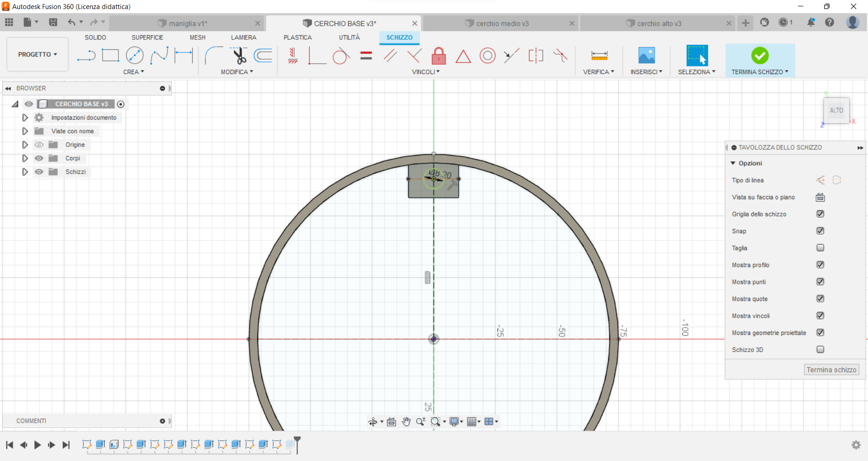Click the Select tool icon
868x461 pixels.
click(697, 56)
